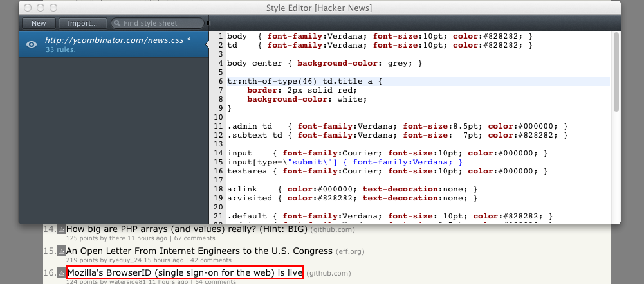Zoom the Style Editor window
The height and width of the screenshot is (284, 644).
[53, 8]
